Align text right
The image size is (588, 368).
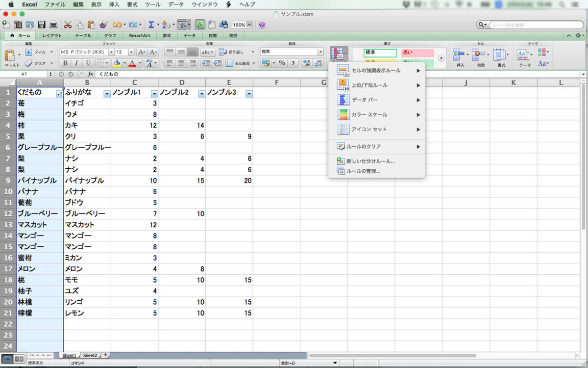(x=192, y=63)
